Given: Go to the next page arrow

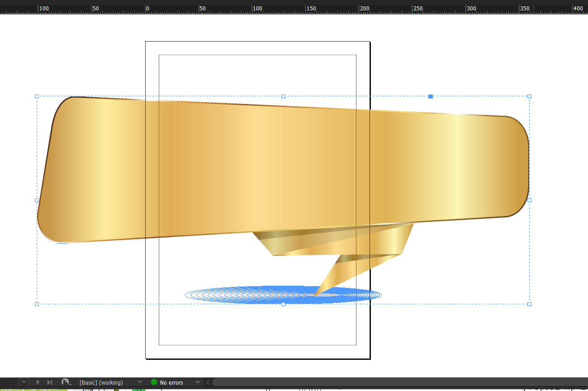Looking at the screenshot, I should coord(38,382).
